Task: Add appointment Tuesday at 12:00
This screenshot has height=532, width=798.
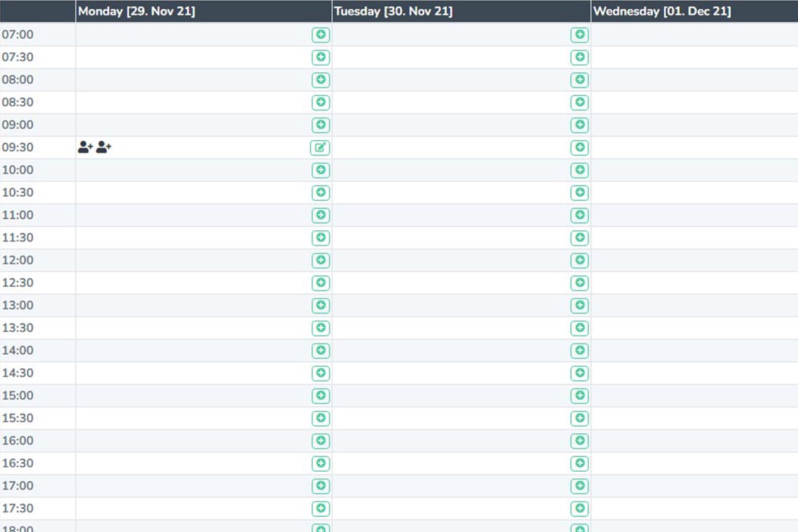Action: (x=580, y=260)
